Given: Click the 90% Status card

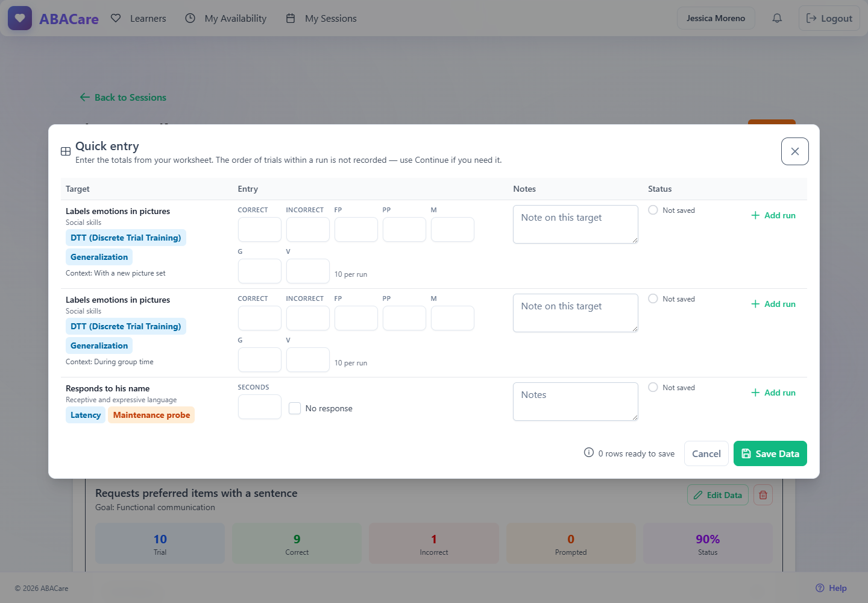Looking at the screenshot, I should tap(708, 543).
